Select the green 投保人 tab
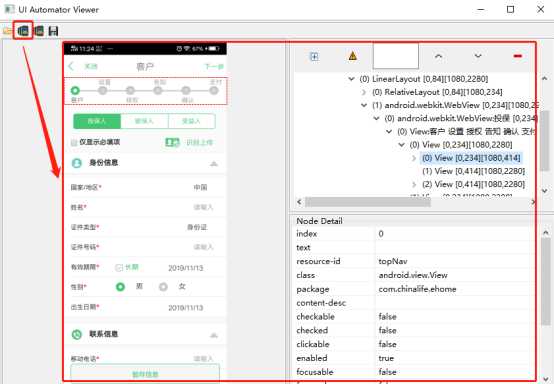The height and width of the screenshot is (384, 554). pos(97,121)
